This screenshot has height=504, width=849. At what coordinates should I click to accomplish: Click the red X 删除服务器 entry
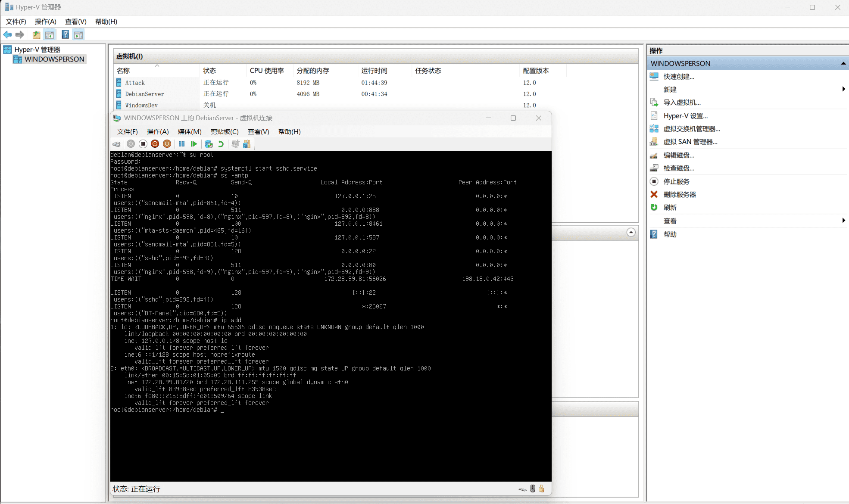pos(680,195)
